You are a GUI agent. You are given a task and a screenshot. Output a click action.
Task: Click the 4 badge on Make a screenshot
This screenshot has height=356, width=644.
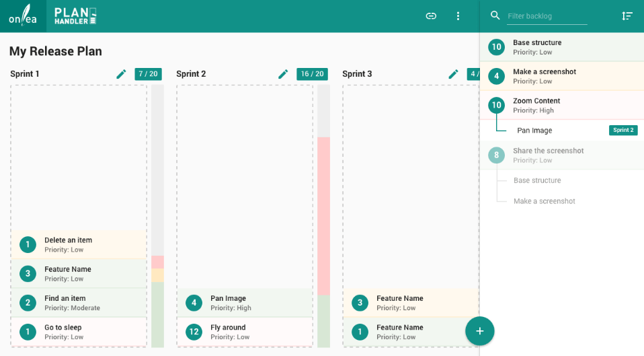(496, 76)
